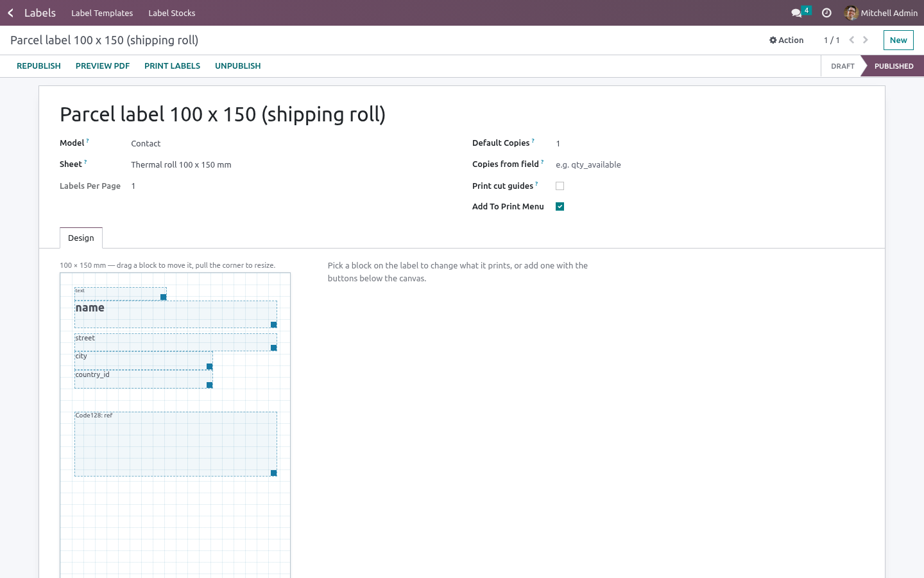Go to next record arrow

coord(866,40)
